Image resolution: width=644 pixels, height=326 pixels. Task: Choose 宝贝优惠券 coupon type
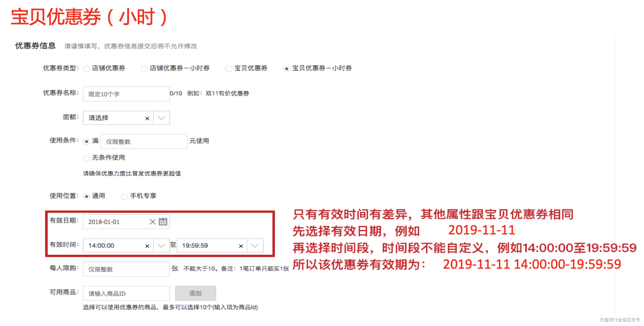click(229, 69)
